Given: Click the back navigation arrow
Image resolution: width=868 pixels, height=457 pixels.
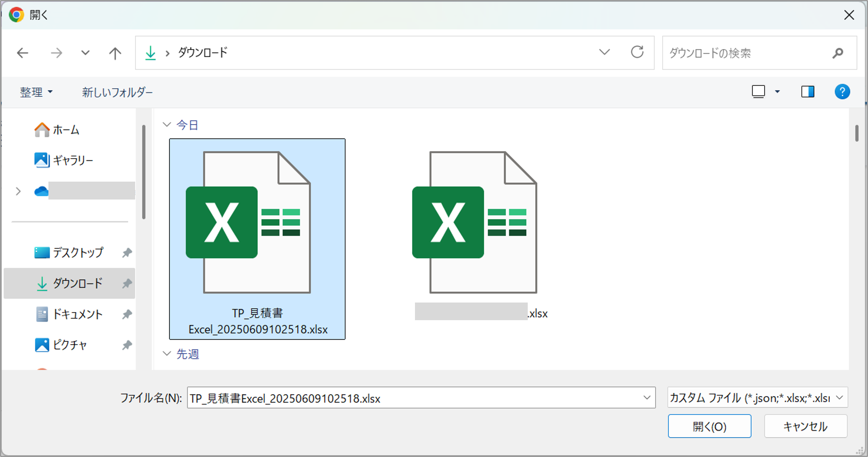Looking at the screenshot, I should click(23, 53).
